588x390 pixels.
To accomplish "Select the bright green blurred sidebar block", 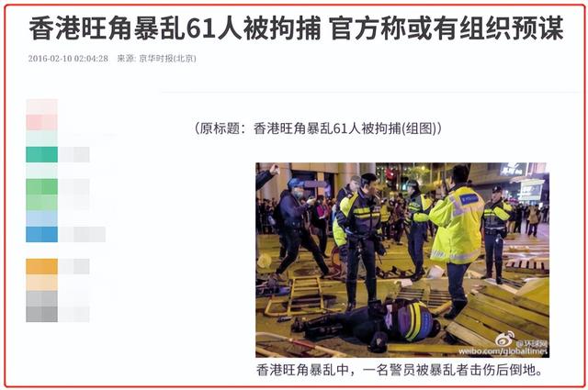I will point(41,186).
